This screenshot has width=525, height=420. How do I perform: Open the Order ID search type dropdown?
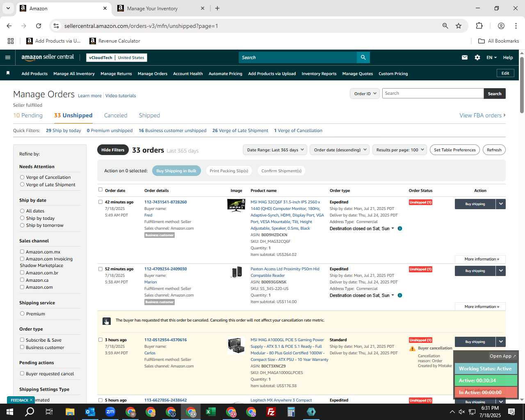click(x=365, y=94)
